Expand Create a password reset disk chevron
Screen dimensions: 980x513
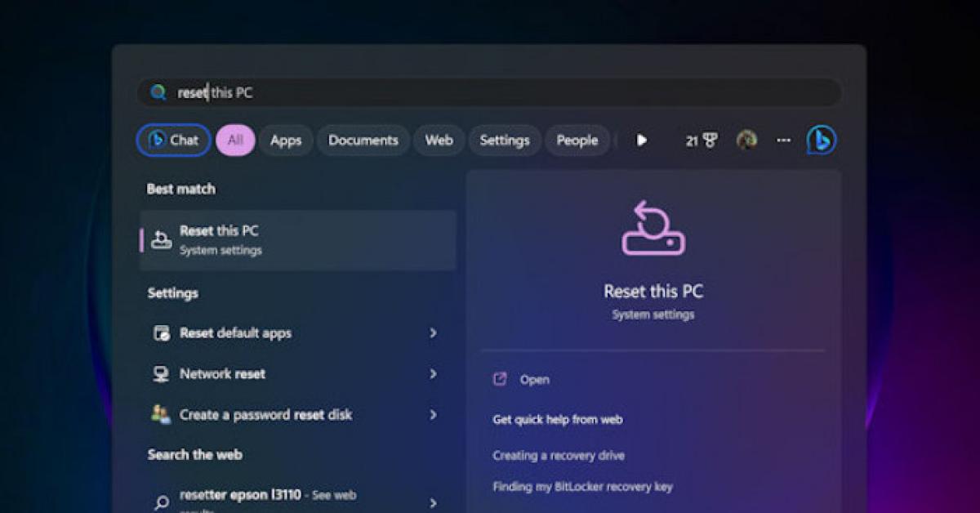[x=433, y=415]
